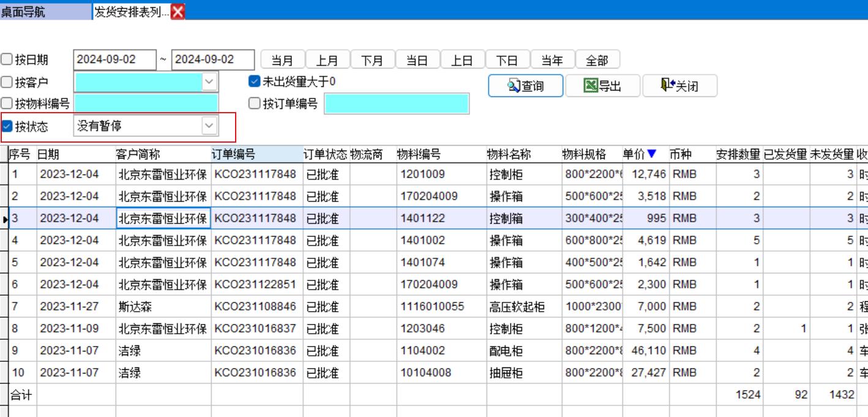Click the 当月 quick date button

(x=282, y=60)
